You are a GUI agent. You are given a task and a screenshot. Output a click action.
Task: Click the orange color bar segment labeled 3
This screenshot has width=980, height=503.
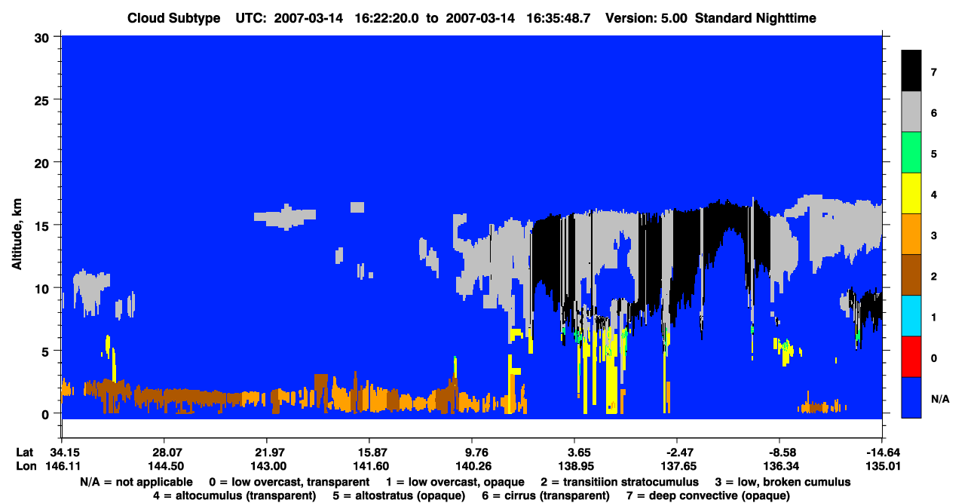911,235
